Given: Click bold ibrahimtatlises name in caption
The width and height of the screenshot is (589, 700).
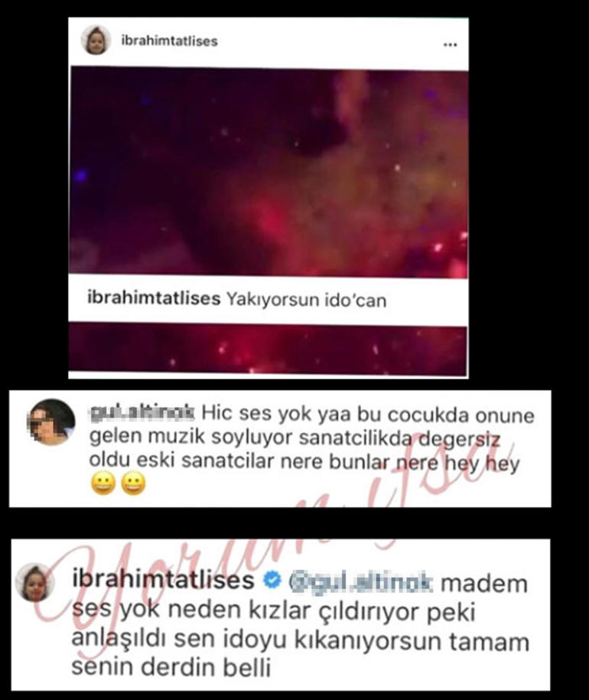Looking at the screenshot, I should (154, 298).
